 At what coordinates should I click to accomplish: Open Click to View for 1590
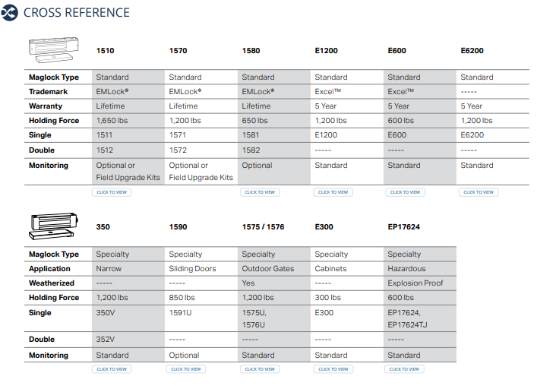tap(185, 369)
